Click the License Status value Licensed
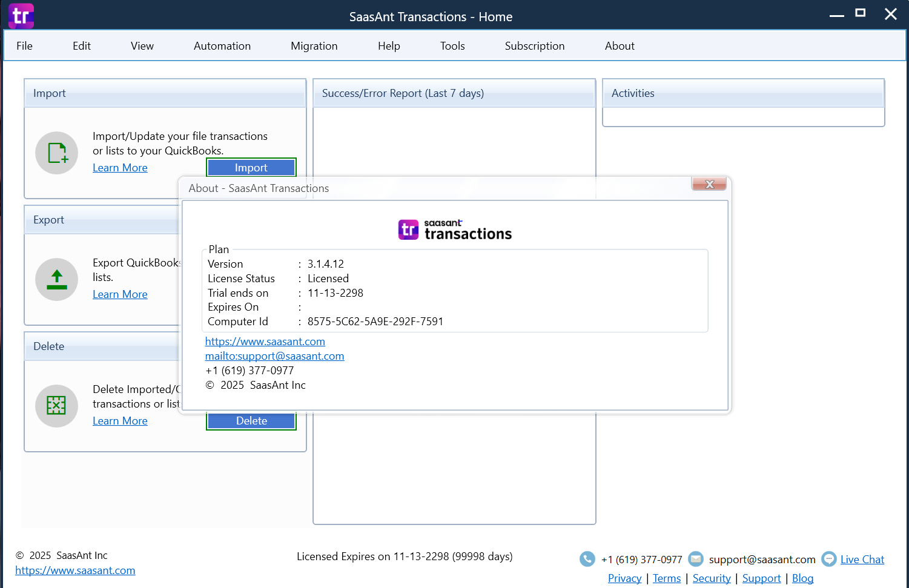909x588 pixels. (x=328, y=279)
